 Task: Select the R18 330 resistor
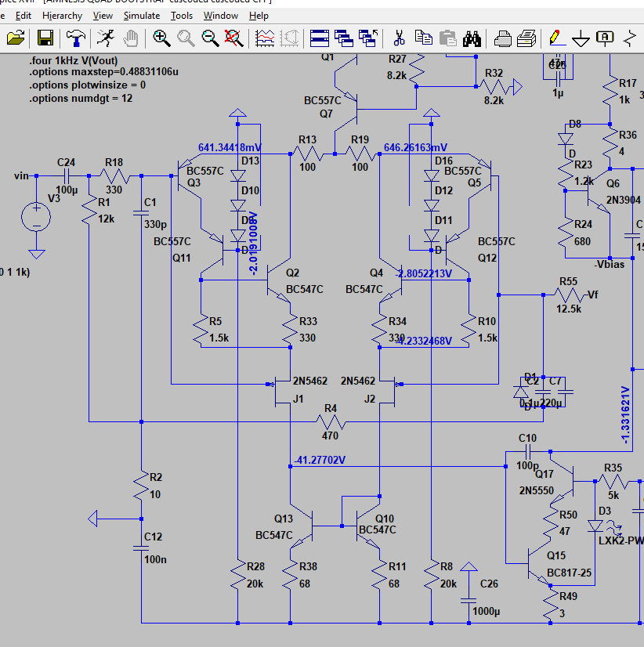[114, 175]
